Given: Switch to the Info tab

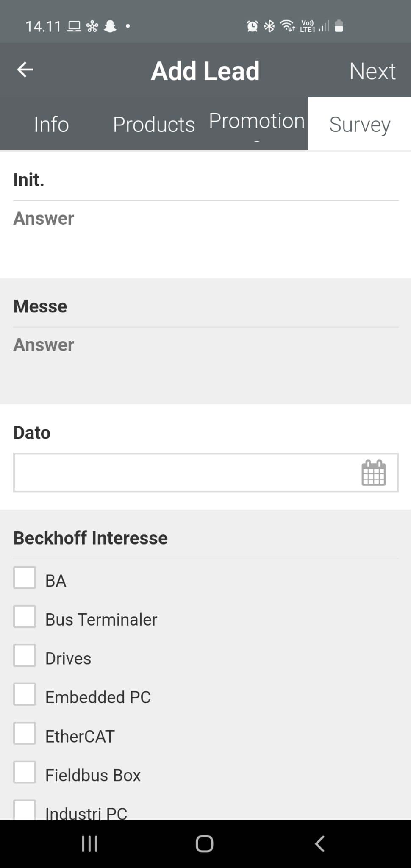Looking at the screenshot, I should point(51,125).
